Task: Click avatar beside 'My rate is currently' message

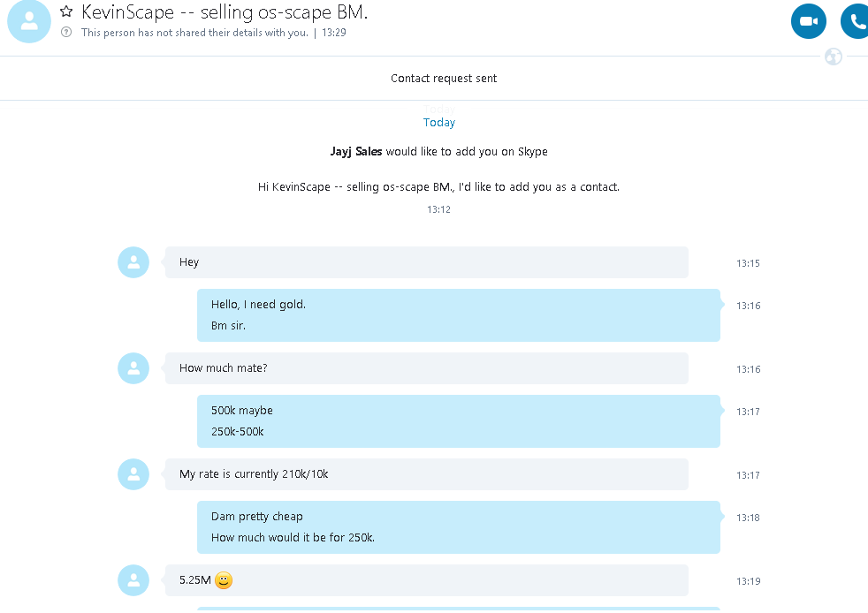Action: click(x=133, y=474)
